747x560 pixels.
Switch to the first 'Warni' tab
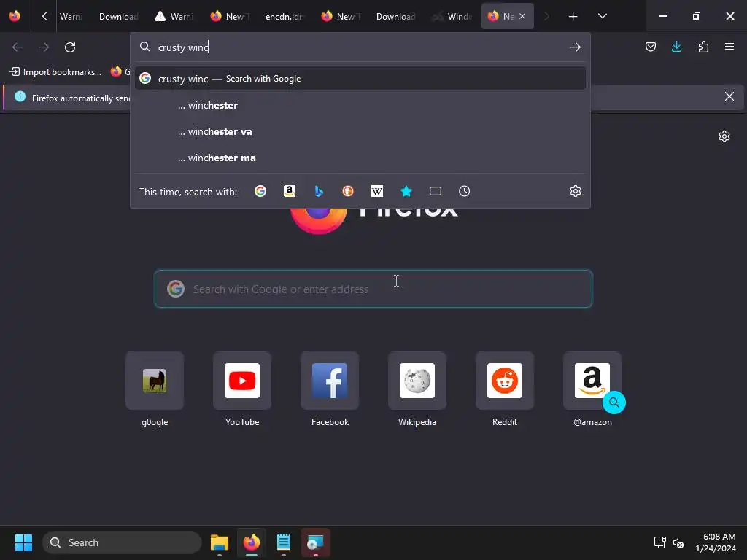[71, 17]
